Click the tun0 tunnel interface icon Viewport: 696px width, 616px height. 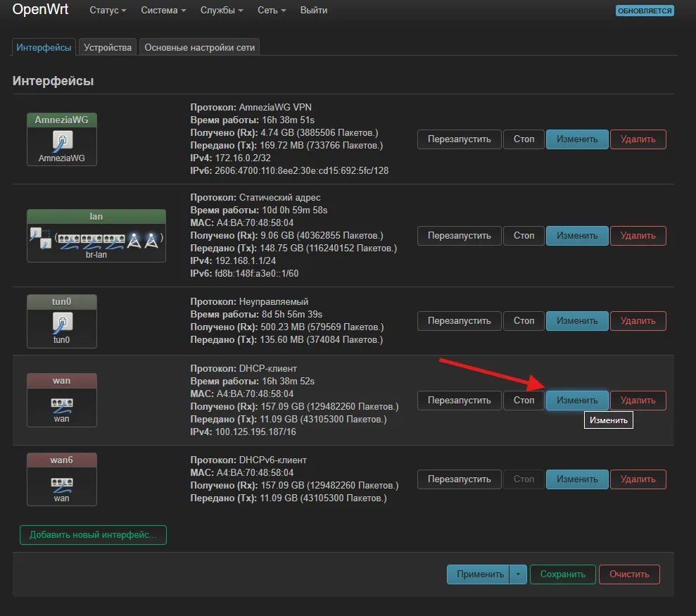[62, 322]
